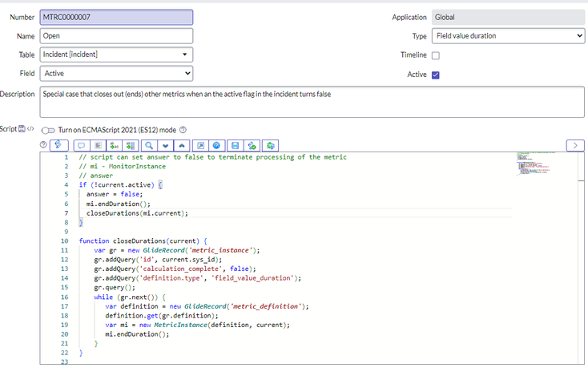Image resolution: width=588 pixels, height=368 pixels.
Task: Click line containing 'calculation_complete'
Action: pyautogui.click(x=175, y=269)
